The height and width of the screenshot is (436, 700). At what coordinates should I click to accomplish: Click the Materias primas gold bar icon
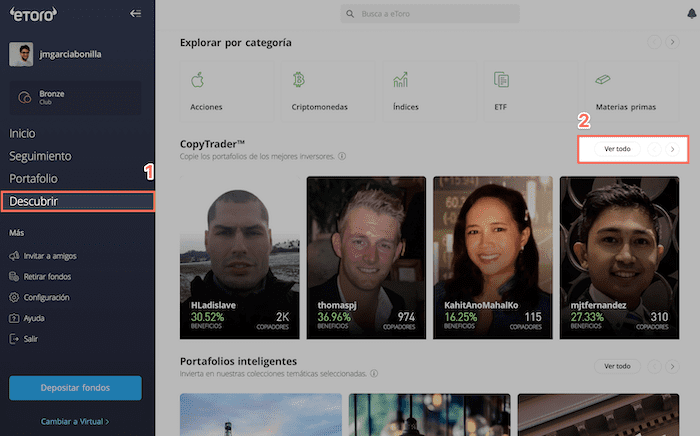(603, 79)
